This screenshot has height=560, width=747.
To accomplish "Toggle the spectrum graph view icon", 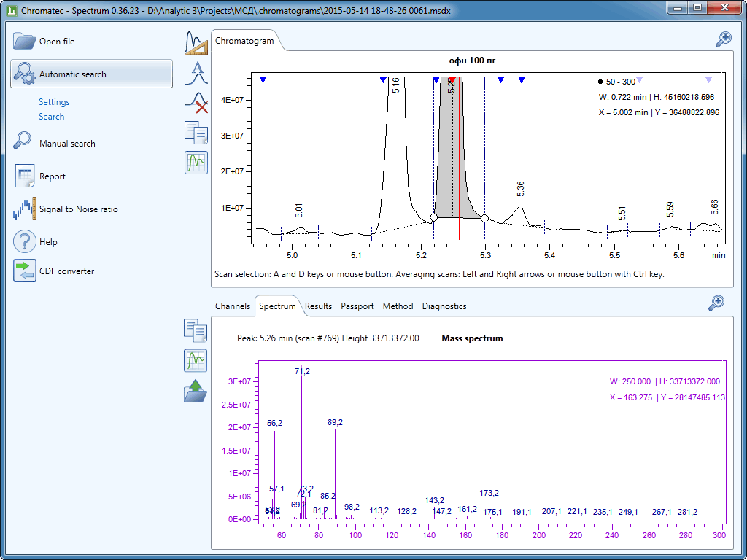I will click(x=196, y=360).
